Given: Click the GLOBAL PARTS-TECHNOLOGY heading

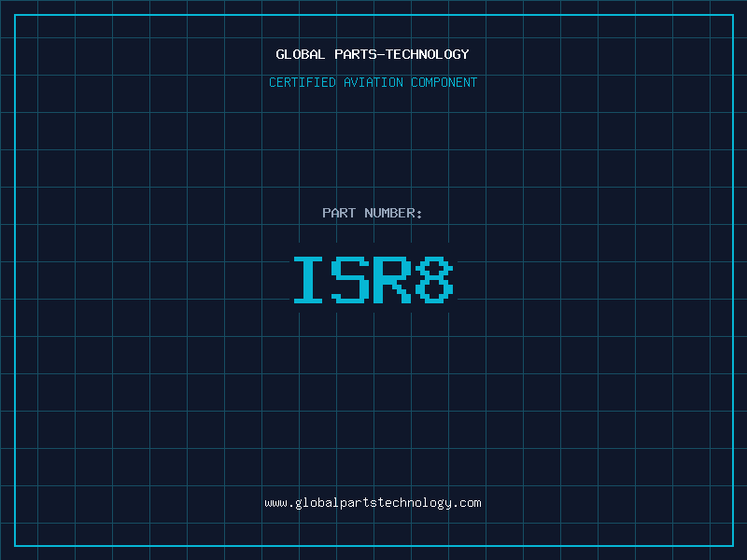Looking at the screenshot, I should click(x=373, y=54).
